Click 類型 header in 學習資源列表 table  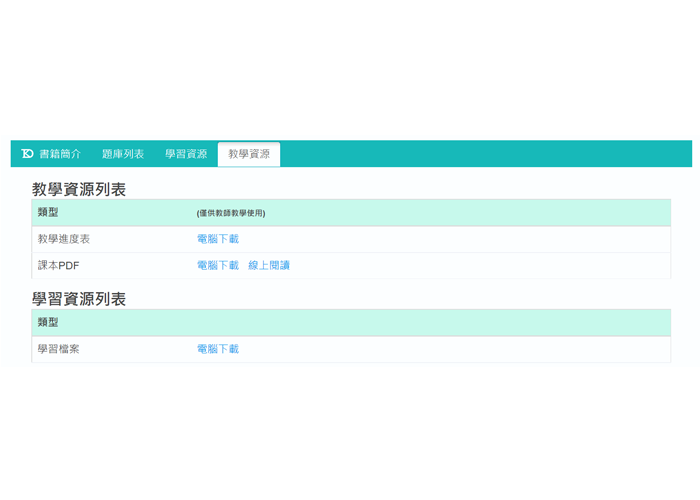click(48, 322)
